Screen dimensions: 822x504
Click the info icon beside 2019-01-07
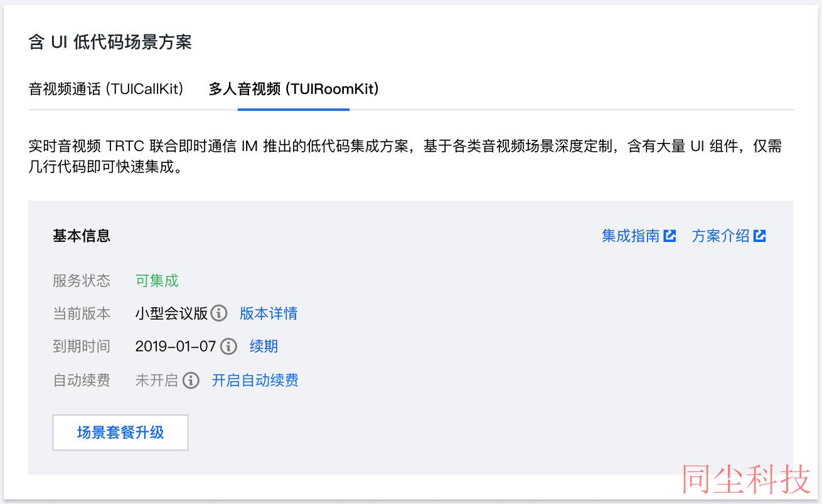[x=229, y=346]
